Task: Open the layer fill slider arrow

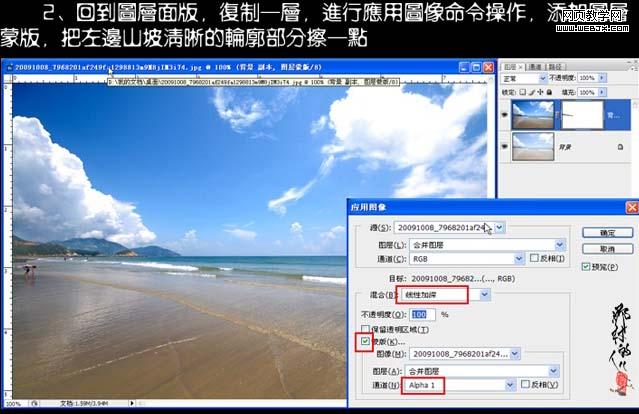Action: click(x=602, y=92)
